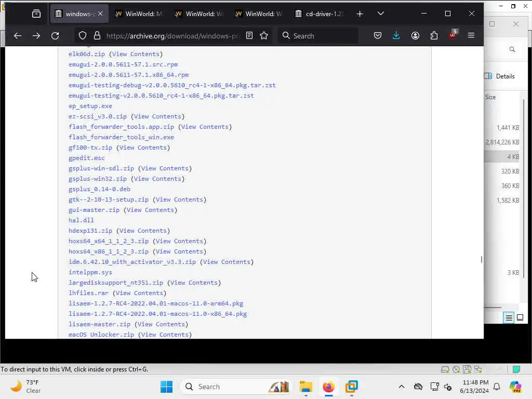This screenshot has width=532, height=399.
Task: Download gtk--2-10-13-setup.zip
Action: coord(109,199)
